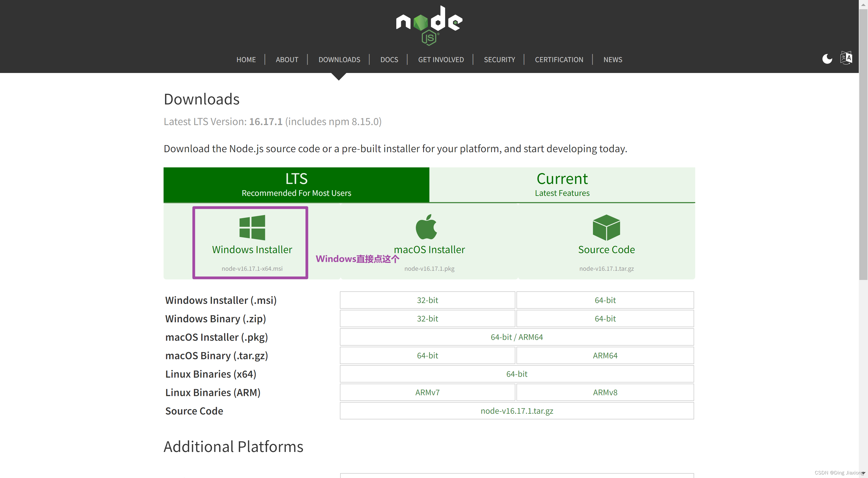868x478 pixels.
Task: Select 32-bit Windows Binary option
Action: click(x=428, y=318)
